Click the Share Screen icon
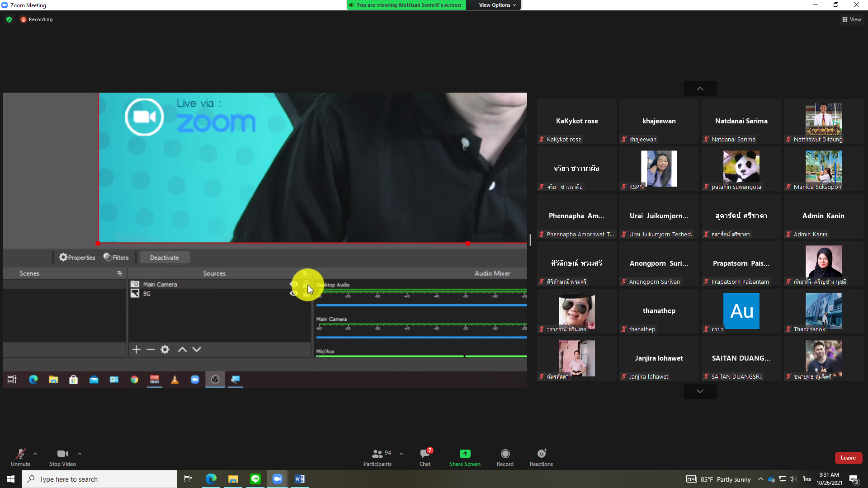Screen dimensions: 868x488 tap(465, 454)
